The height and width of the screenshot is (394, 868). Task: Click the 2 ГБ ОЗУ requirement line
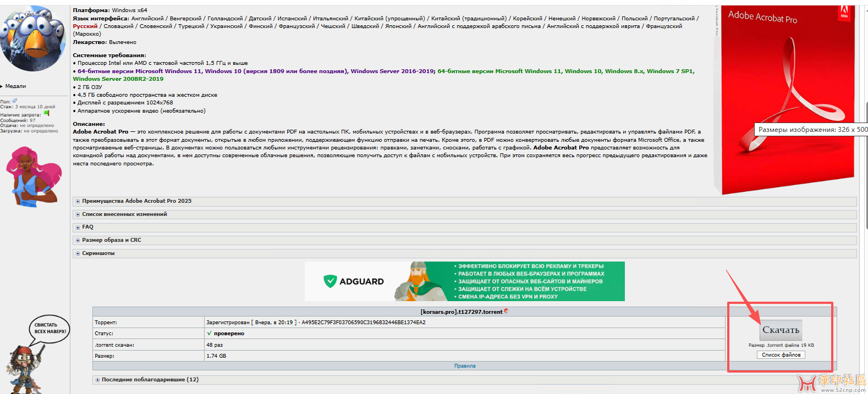(x=87, y=87)
